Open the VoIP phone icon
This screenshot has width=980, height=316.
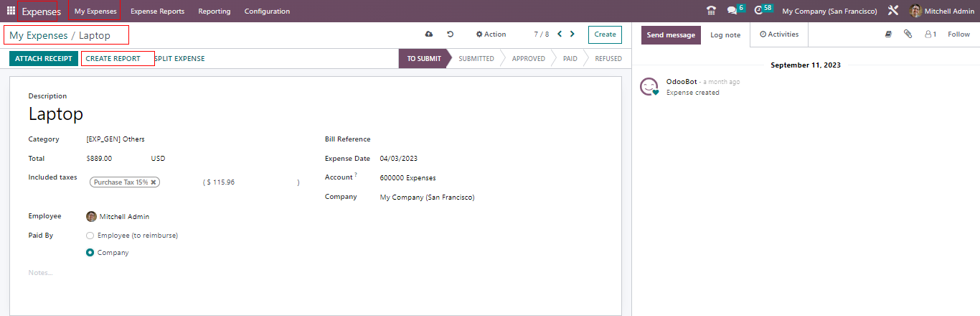pos(711,11)
